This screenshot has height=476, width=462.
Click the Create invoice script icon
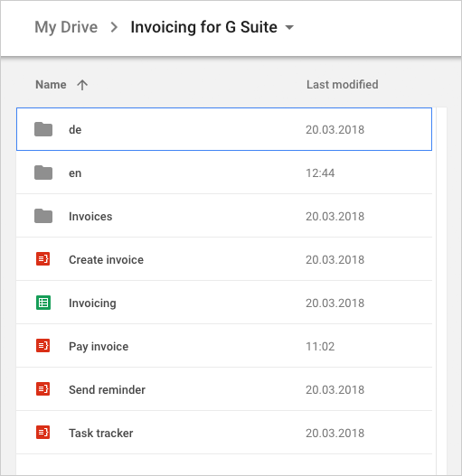pos(42,259)
